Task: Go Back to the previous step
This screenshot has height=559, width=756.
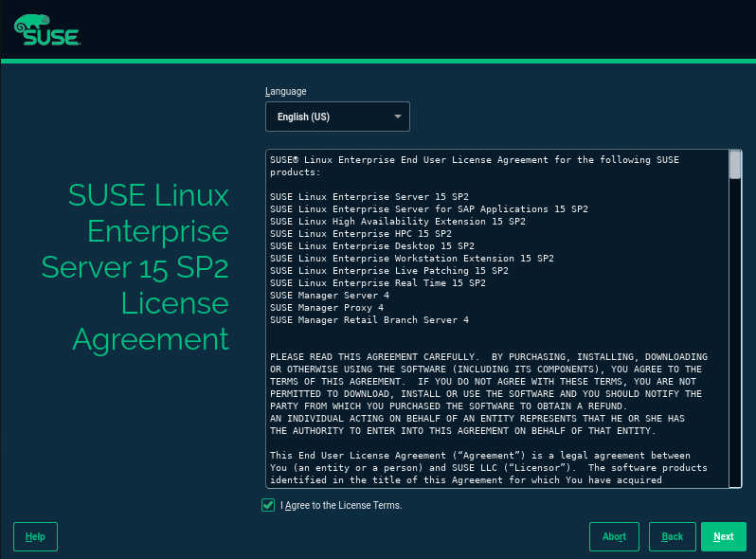Action: (x=672, y=536)
